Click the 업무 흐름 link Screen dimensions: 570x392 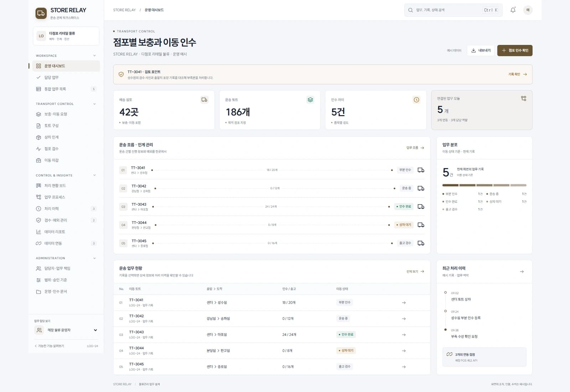click(x=415, y=148)
